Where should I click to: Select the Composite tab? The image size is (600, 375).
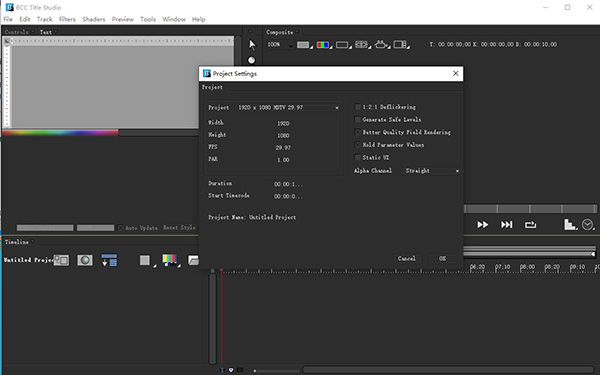click(280, 32)
